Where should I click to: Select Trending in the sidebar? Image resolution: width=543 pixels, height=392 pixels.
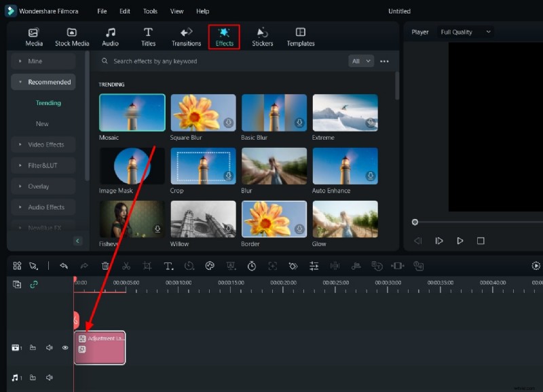coord(48,102)
